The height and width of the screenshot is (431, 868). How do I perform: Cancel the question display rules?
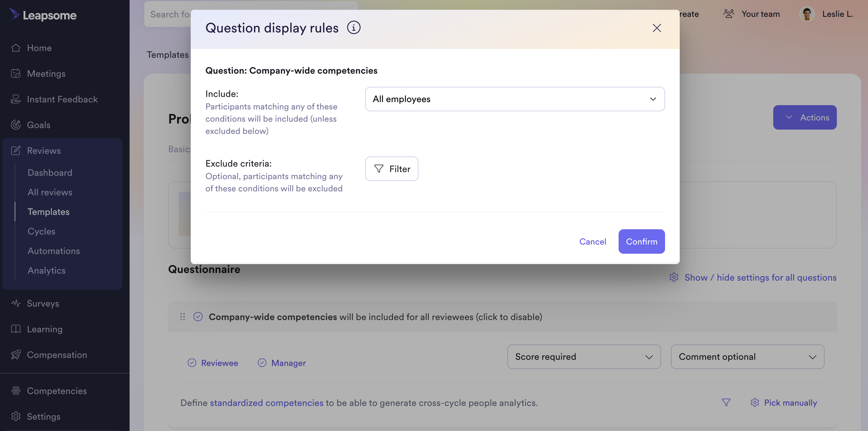pos(592,241)
